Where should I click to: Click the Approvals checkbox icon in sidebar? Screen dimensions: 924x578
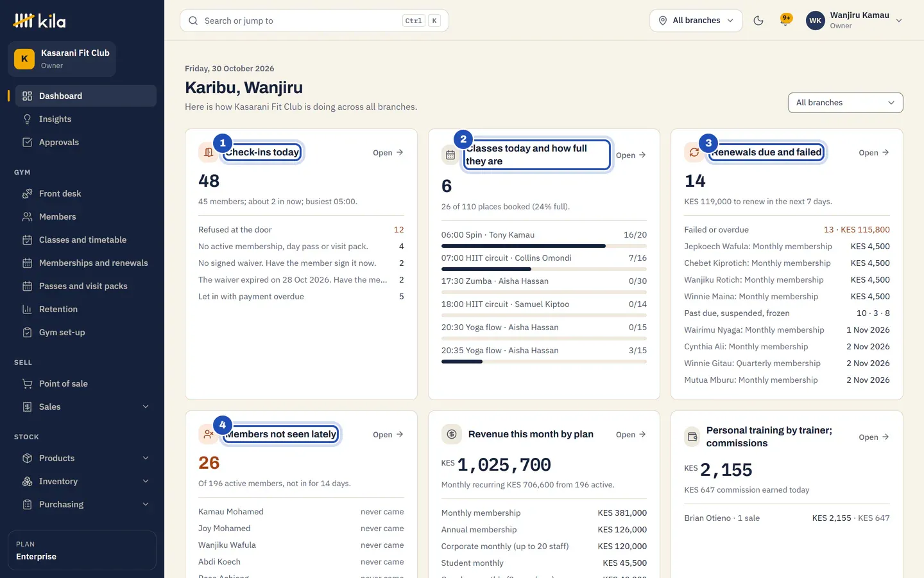[27, 142]
